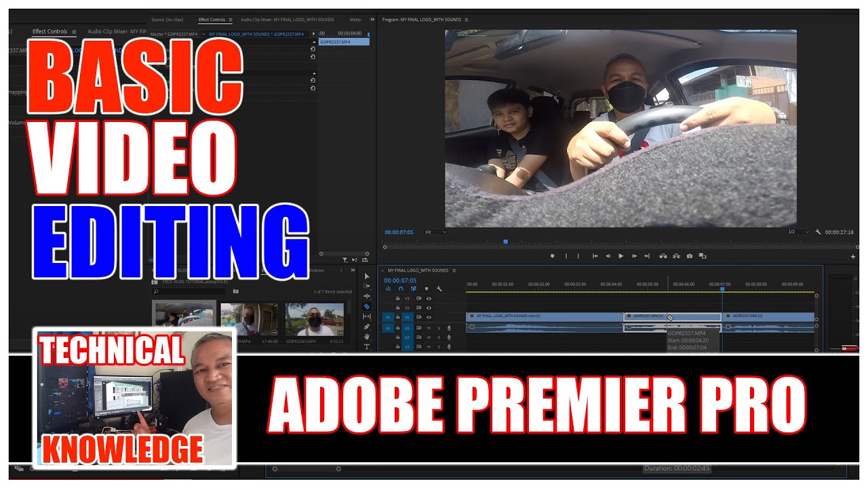868x488 pixels.
Task: Open the program monitor button editor plus icon
Action: (853, 257)
